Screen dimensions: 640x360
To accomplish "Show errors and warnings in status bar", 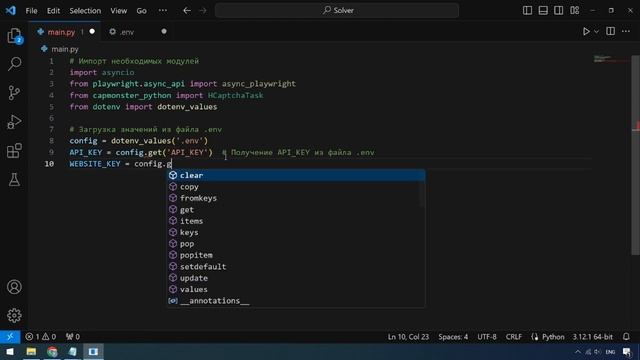I will click(x=40, y=337).
